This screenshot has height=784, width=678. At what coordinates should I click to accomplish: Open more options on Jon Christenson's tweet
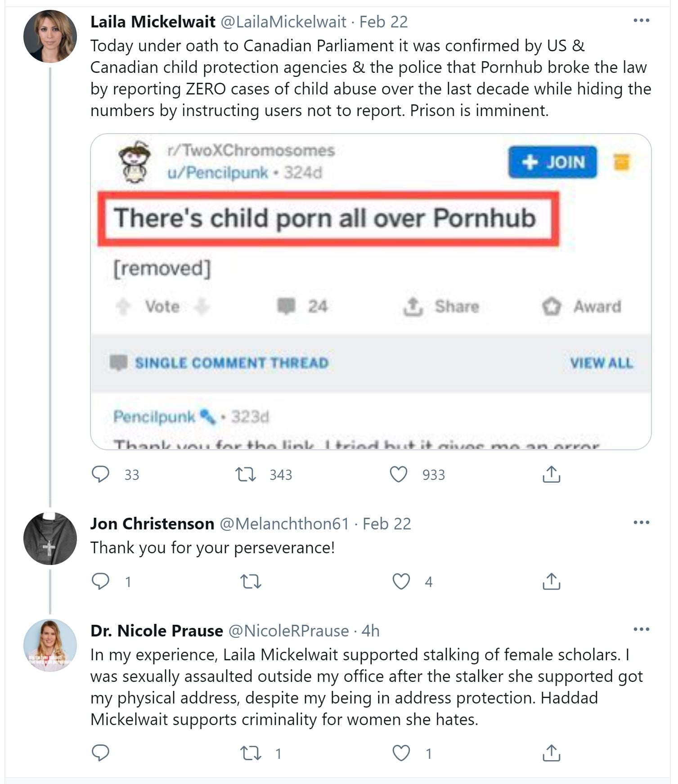coord(641,522)
